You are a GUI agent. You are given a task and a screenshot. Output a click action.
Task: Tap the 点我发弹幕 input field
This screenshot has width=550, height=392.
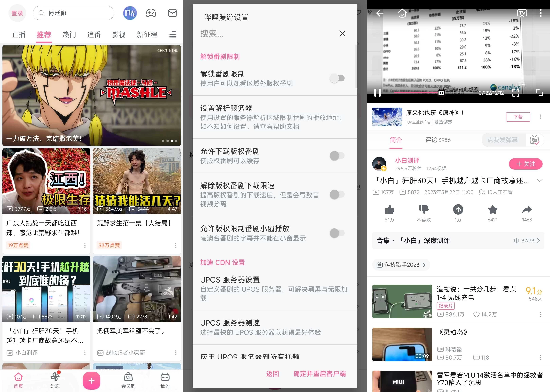click(503, 140)
